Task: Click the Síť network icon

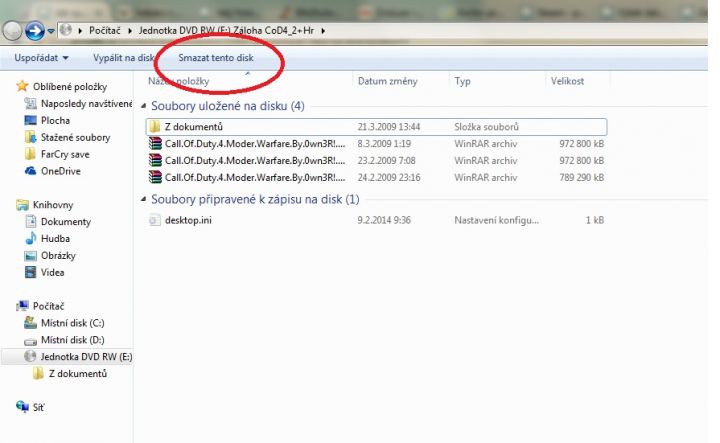Action: pyautogui.click(x=22, y=407)
